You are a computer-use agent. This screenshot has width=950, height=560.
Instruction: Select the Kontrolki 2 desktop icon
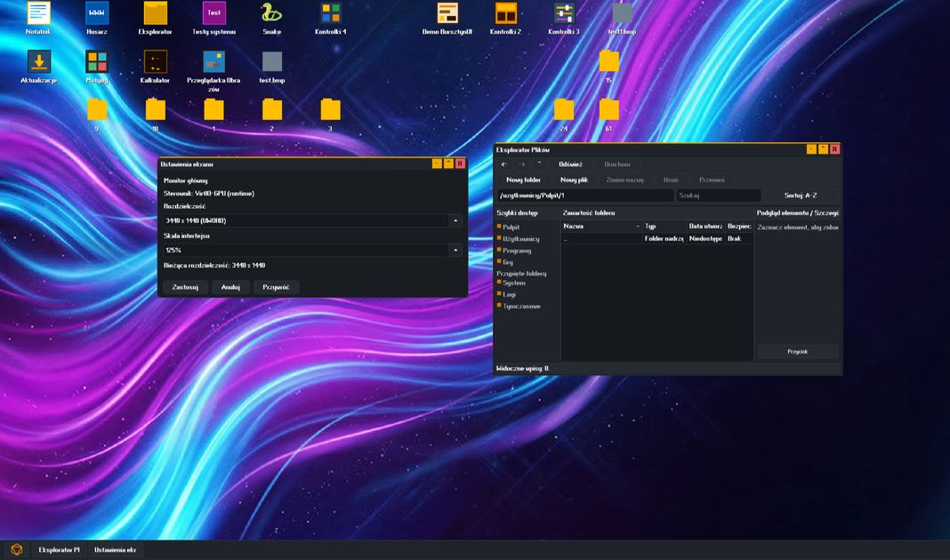(505, 13)
